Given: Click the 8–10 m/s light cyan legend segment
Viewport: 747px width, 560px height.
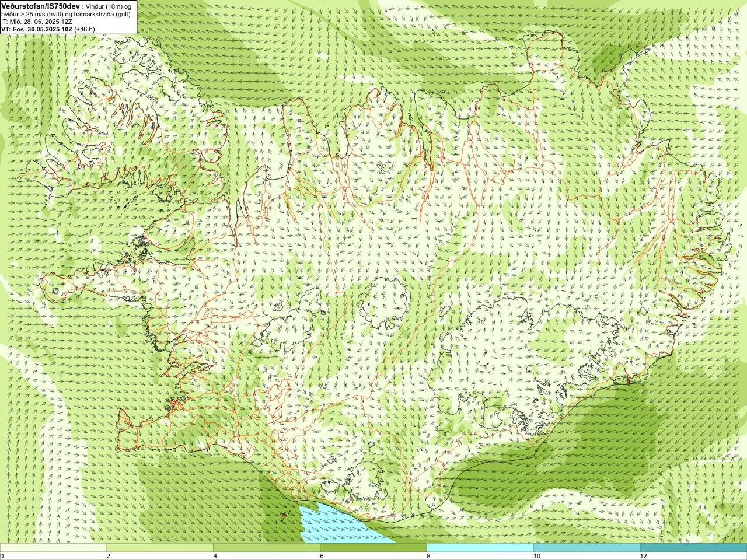Looking at the screenshot, I should pos(480,548).
